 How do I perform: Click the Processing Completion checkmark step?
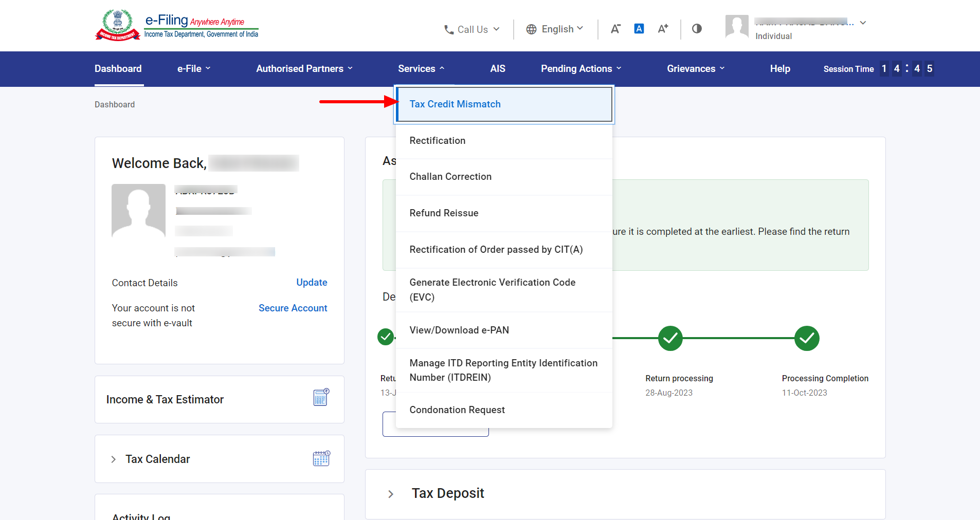click(x=807, y=338)
